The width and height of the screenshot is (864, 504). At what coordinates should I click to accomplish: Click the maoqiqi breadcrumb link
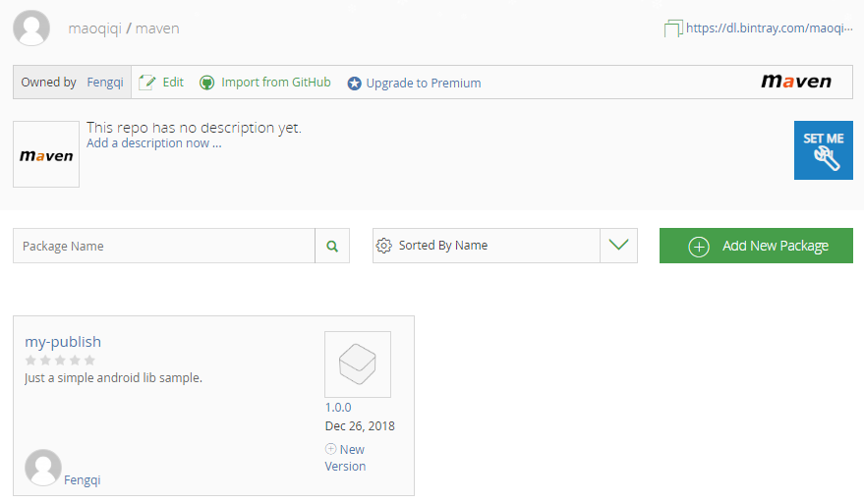click(94, 28)
